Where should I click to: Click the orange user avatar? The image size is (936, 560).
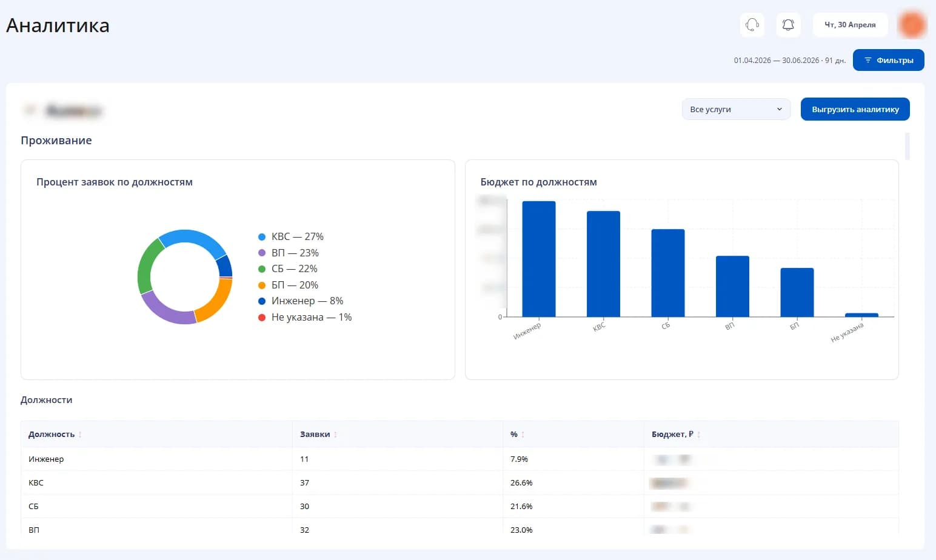(912, 25)
